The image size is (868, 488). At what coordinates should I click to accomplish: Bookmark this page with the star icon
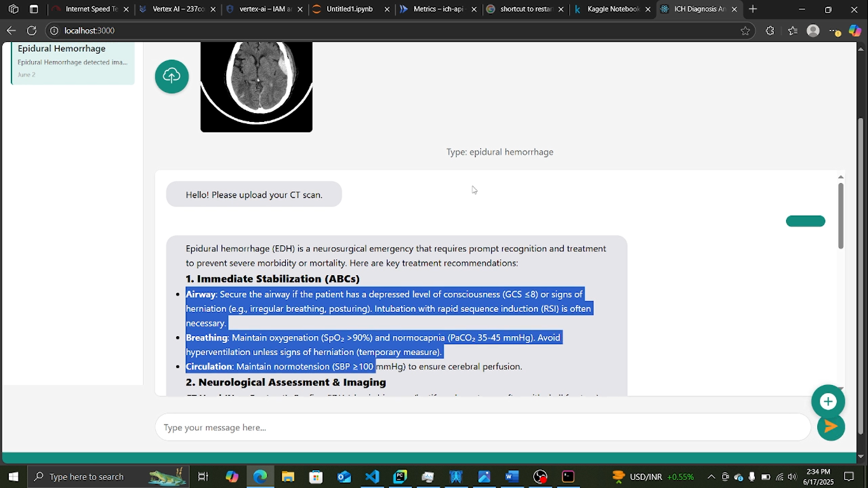(x=745, y=30)
